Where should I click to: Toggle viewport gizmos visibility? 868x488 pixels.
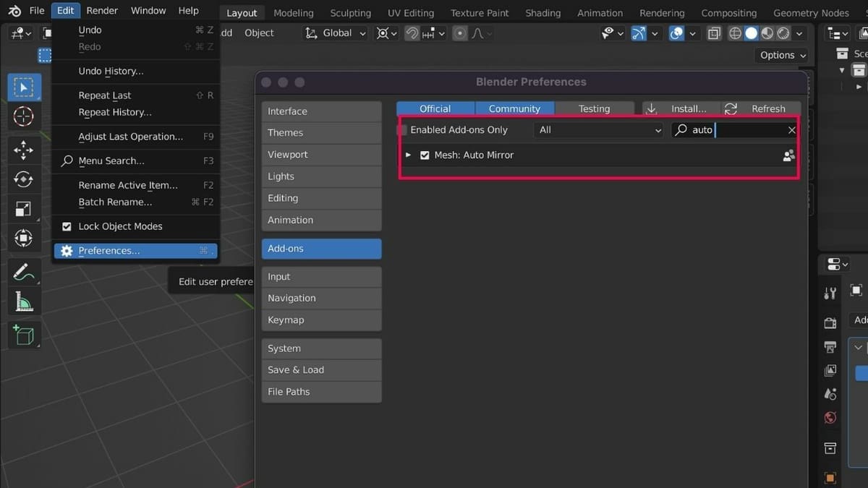639,33
